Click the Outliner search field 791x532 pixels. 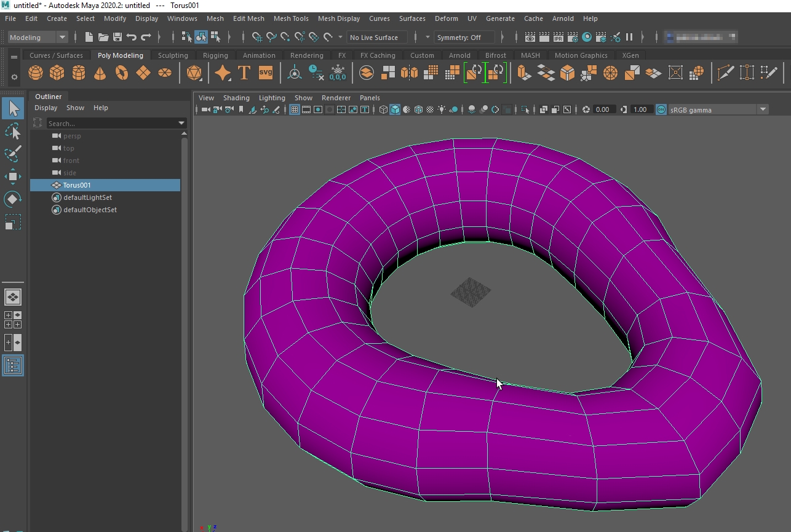(111, 124)
